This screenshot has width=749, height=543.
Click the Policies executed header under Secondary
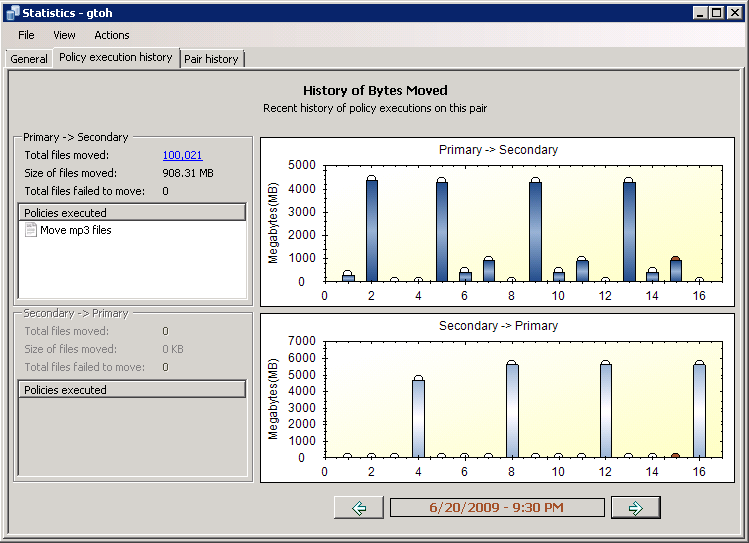pos(132,390)
